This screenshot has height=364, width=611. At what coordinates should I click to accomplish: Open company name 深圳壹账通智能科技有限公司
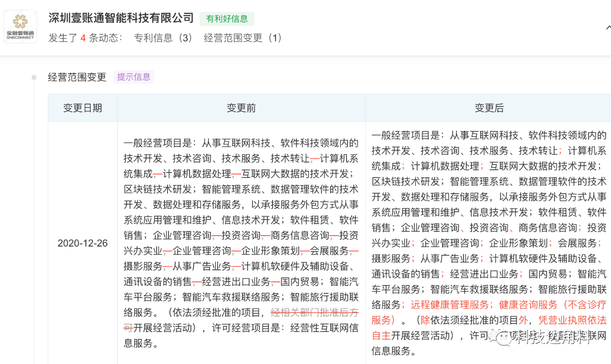(121, 19)
